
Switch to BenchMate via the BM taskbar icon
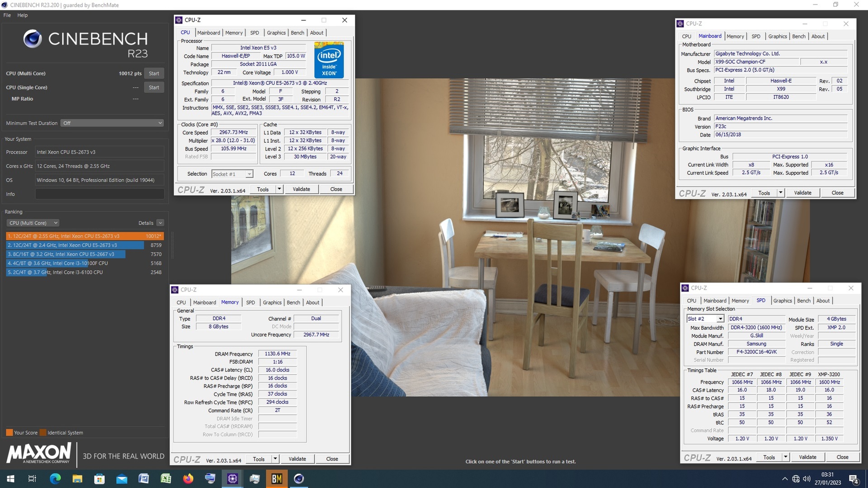coord(277,479)
